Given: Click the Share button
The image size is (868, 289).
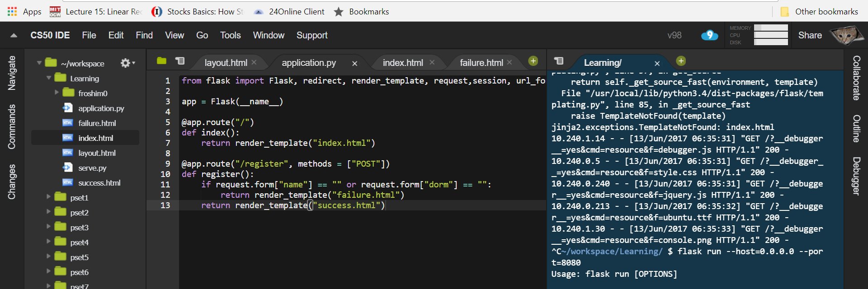Looking at the screenshot, I should coord(810,35).
